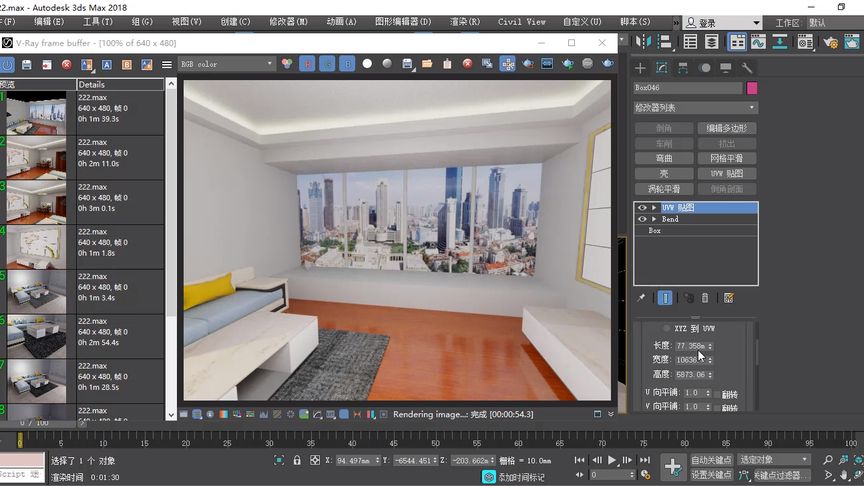The width and height of the screenshot is (864, 486).
Task: Click configure modifier sets icon
Action: [x=728, y=298]
